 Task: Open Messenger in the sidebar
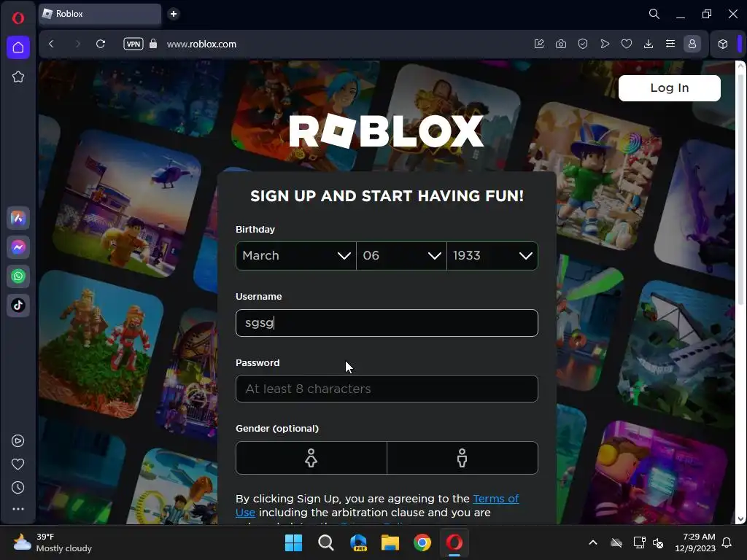coord(18,248)
